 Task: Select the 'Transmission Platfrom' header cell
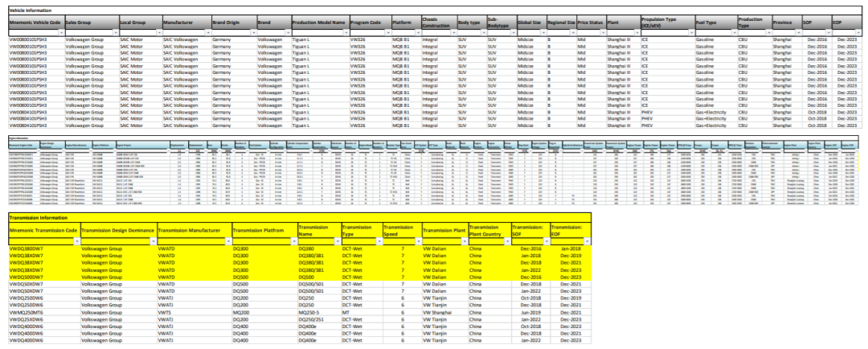[264, 229]
